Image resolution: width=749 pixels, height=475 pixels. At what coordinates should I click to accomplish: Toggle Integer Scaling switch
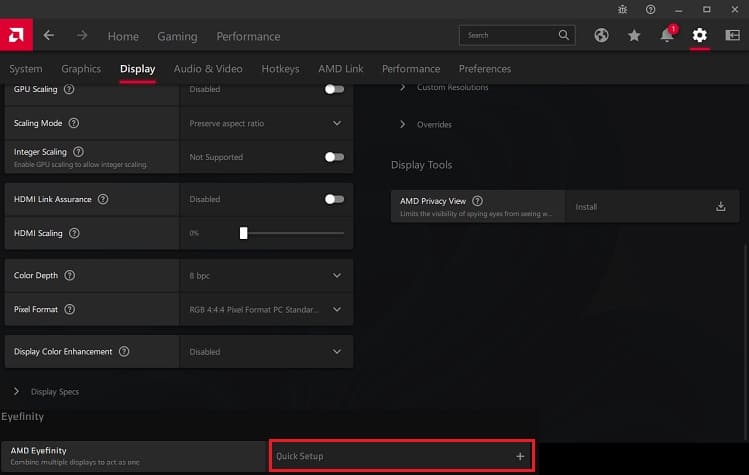point(334,157)
